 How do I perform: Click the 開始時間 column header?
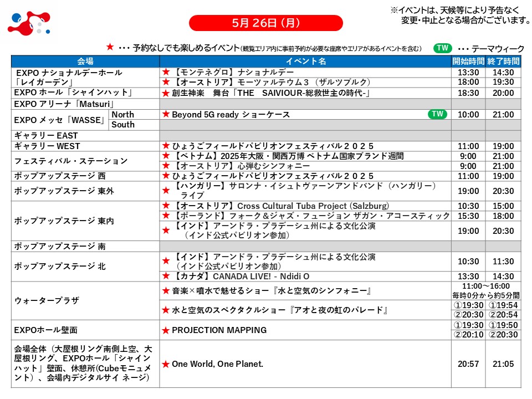468,61
